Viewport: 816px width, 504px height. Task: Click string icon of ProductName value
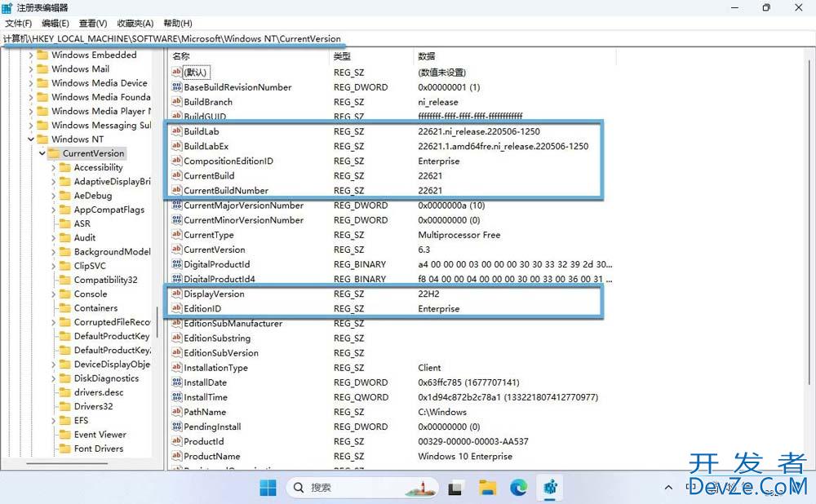177,456
